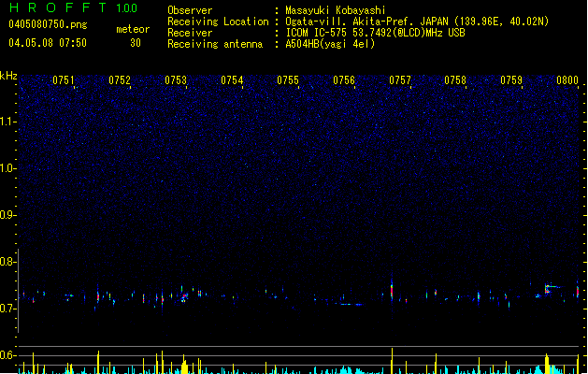Screen dimensions: 588x374
Task: Select the A504HB(yagi 4el) antenna text
Action: tap(330, 44)
